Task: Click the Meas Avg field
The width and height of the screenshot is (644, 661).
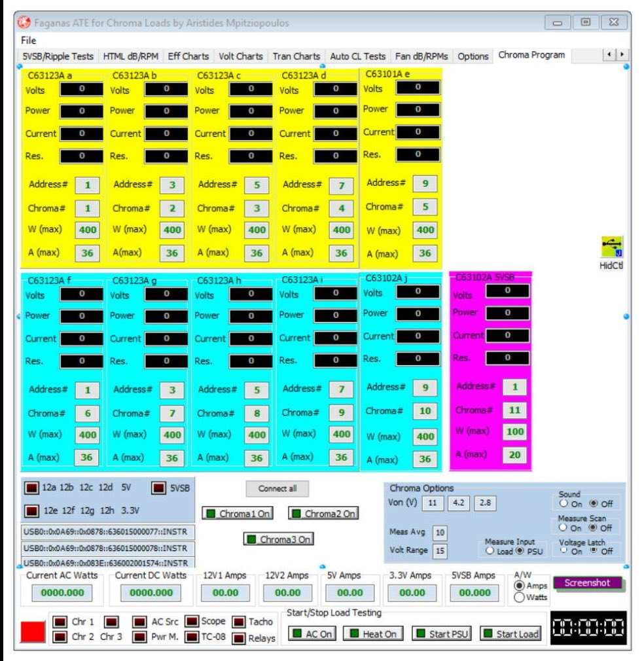Action: coord(440,533)
